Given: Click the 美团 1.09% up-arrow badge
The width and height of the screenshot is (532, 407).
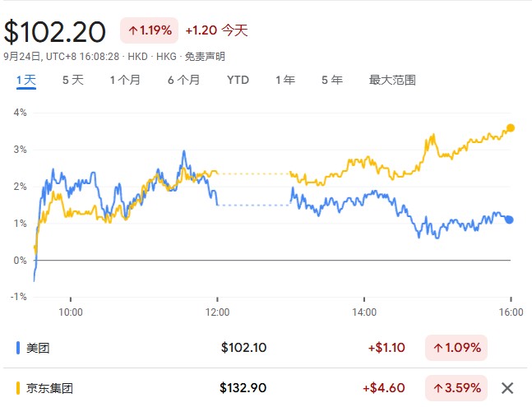Looking at the screenshot, I should click(x=456, y=348).
